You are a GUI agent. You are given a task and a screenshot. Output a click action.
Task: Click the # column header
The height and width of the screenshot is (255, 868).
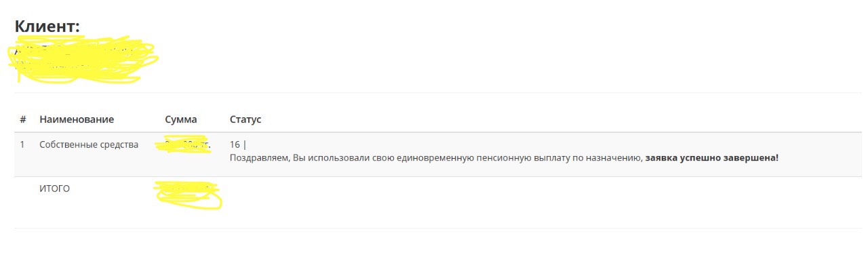click(x=23, y=119)
